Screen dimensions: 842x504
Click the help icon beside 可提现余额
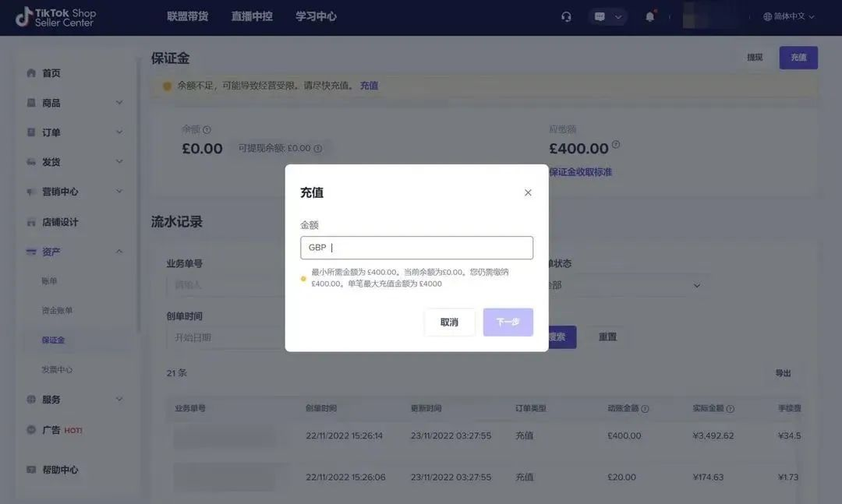click(x=317, y=148)
